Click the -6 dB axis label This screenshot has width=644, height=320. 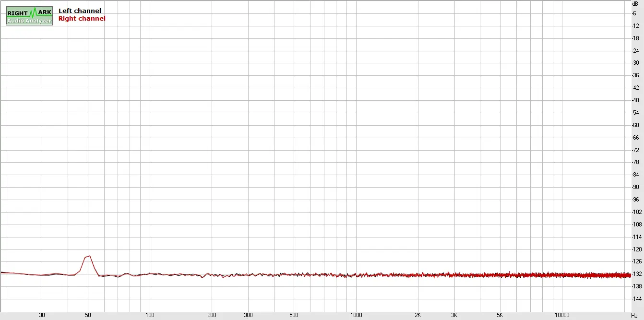(x=635, y=13)
